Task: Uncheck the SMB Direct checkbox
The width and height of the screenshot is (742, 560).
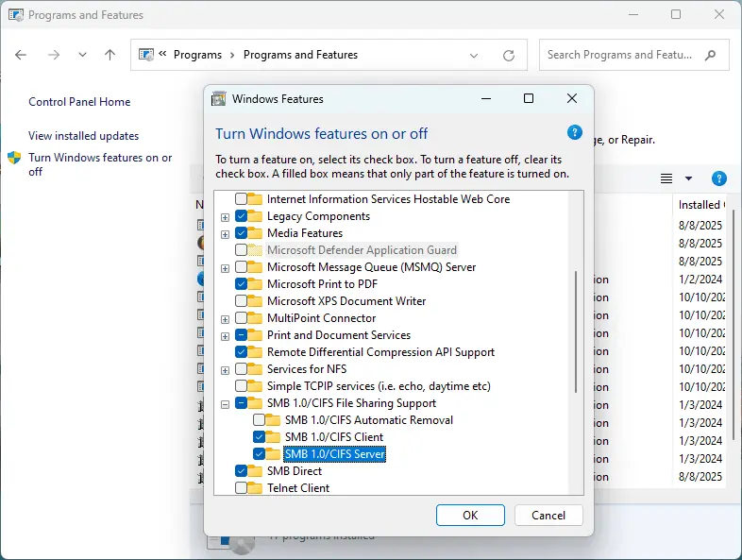Action: (x=241, y=471)
